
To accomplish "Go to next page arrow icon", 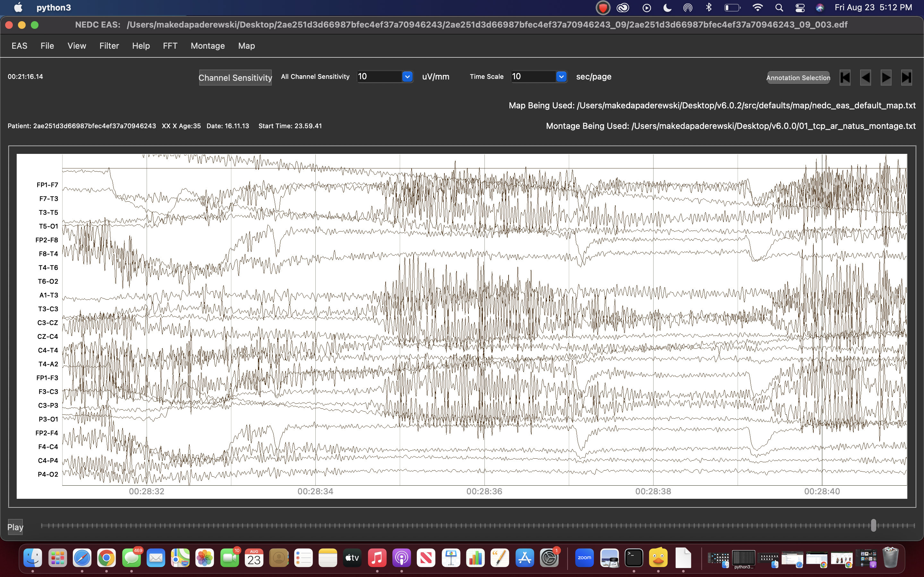I will tap(886, 78).
